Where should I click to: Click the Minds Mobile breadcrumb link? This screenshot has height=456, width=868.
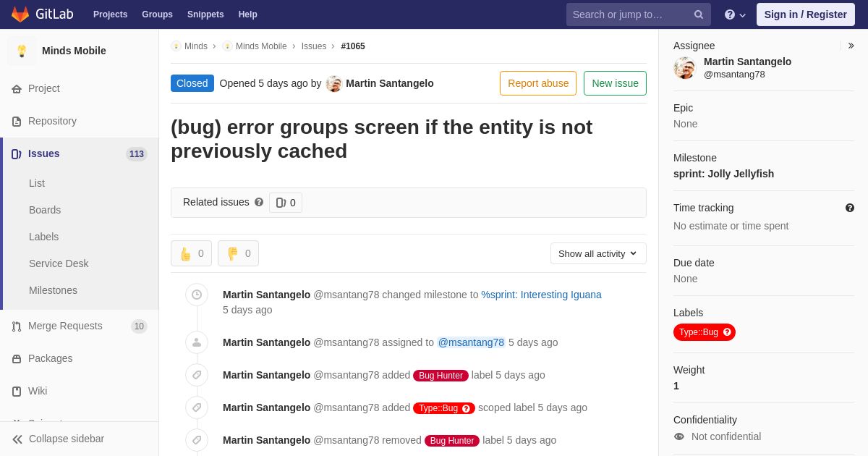(x=261, y=46)
